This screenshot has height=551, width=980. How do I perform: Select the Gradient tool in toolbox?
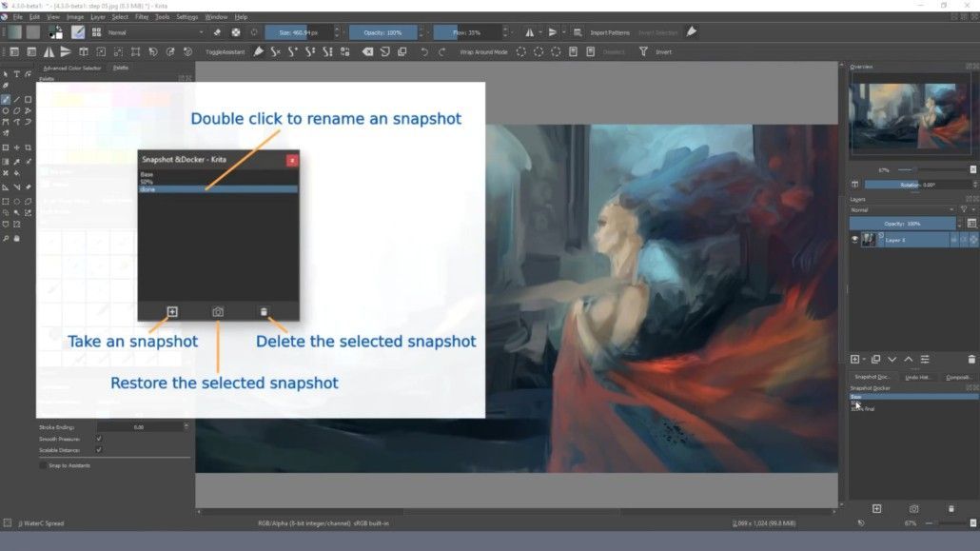(6, 162)
